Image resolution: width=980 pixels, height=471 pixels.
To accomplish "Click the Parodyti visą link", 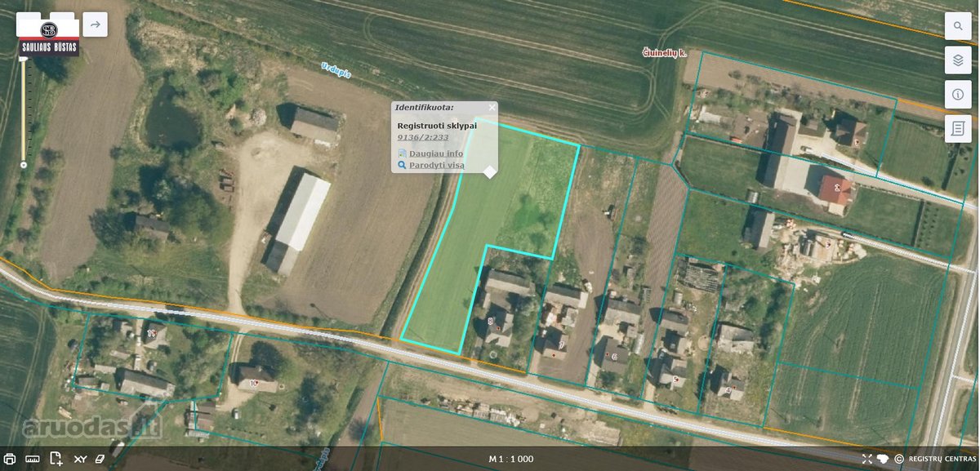I will [x=437, y=165].
